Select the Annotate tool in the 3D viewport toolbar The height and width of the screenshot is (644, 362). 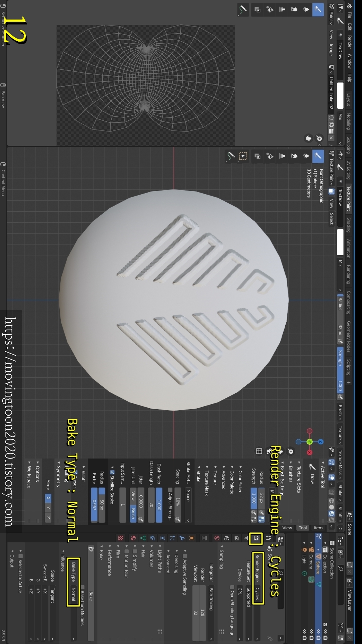tap(231, 156)
